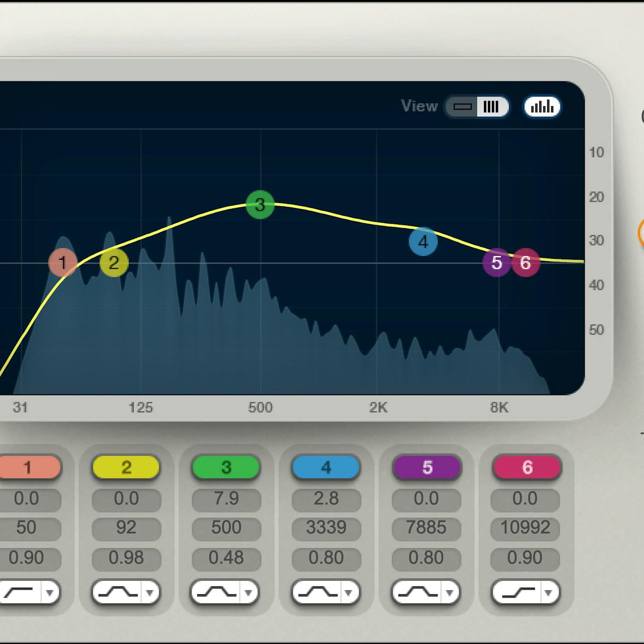Viewport: 644px width, 644px height.
Task: Enable the spectrum analyzer icon button
Action: (541, 106)
